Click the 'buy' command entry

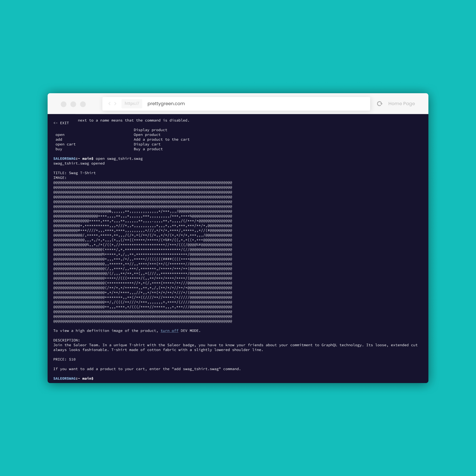click(x=59, y=149)
